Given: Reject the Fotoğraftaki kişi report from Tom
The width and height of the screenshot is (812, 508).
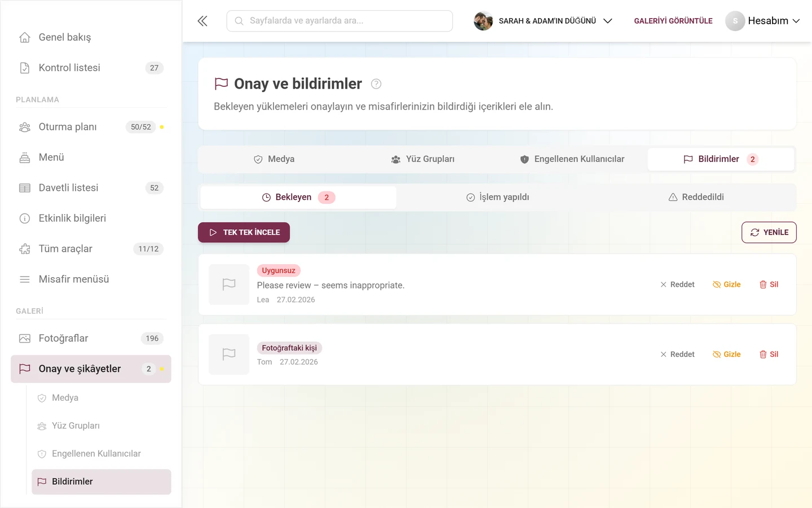Looking at the screenshot, I should [x=677, y=354].
